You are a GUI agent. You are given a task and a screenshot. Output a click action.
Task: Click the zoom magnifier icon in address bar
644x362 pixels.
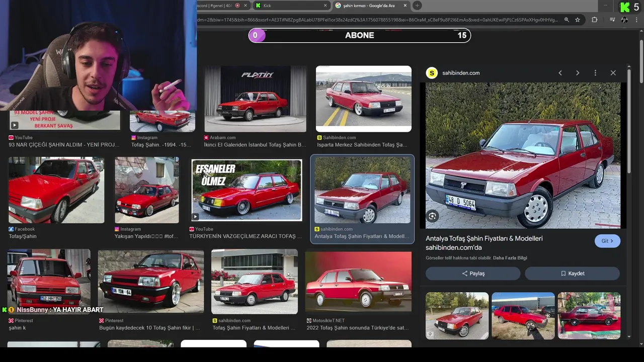pos(567,20)
